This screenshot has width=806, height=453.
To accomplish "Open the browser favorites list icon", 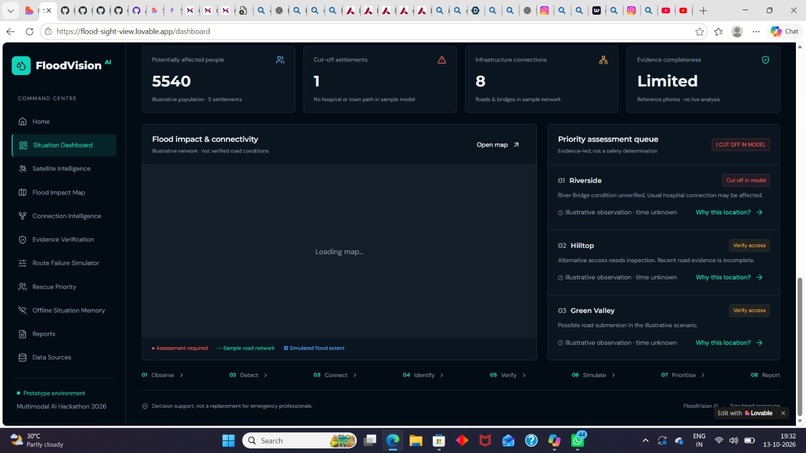I will click(718, 32).
